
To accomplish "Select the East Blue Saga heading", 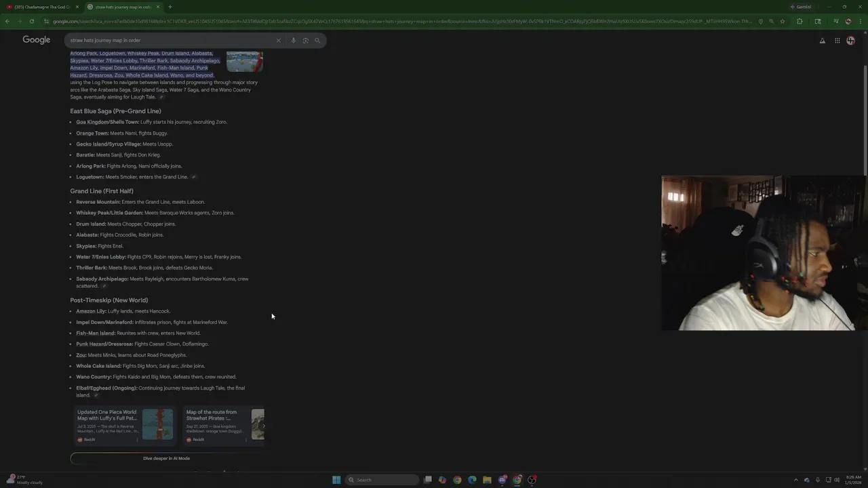I will pos(115,111).
